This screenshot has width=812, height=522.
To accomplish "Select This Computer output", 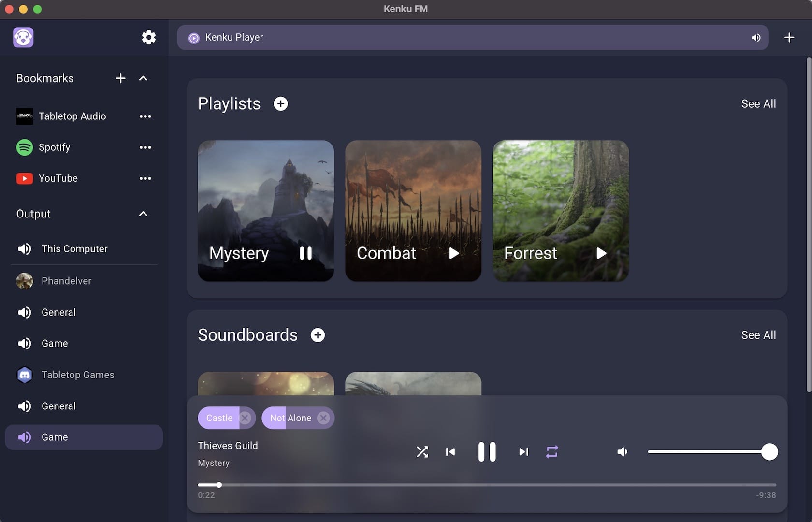I will pos(74,249).
